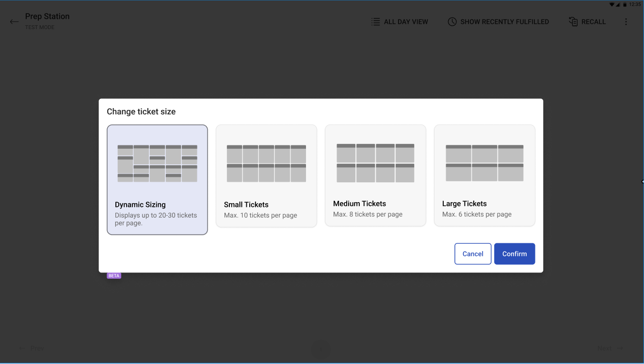This screenshot has height=364, width=644.
Task: Open the three-dot overflow menu
Action: [x=626, y=21]
